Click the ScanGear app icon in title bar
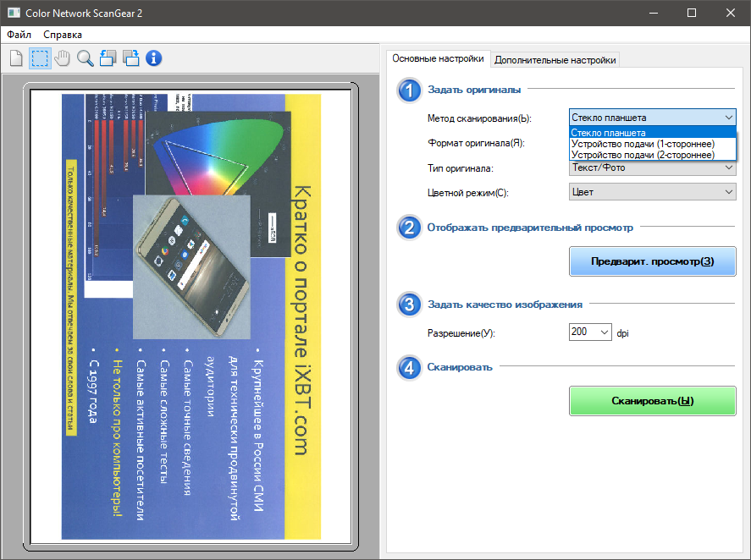The height and width of the screenshot is (560, 751). [x=14, y=13]
